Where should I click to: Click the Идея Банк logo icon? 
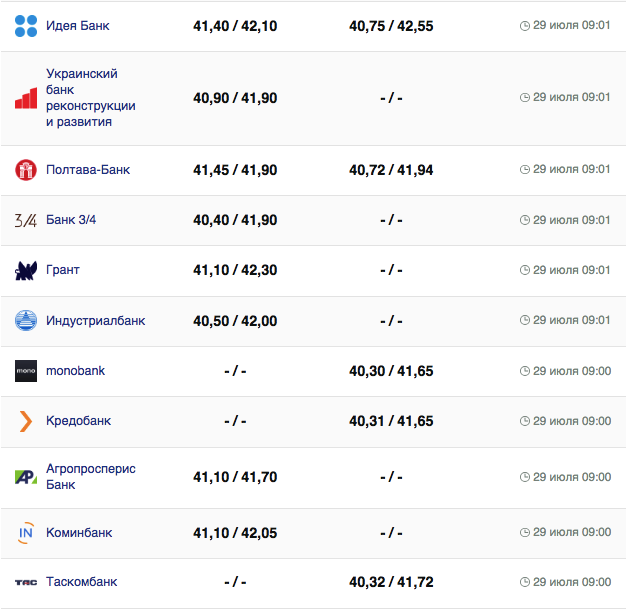(26, 26)
